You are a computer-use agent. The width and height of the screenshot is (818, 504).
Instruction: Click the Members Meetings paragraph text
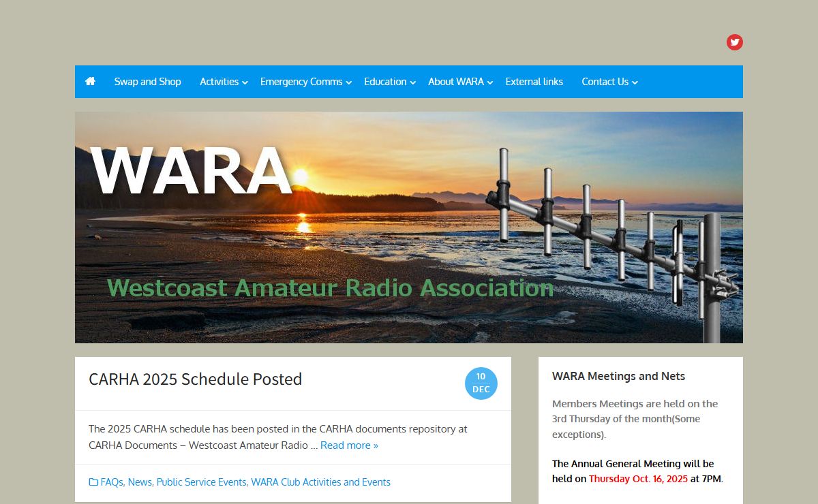(x=635, y=419)
